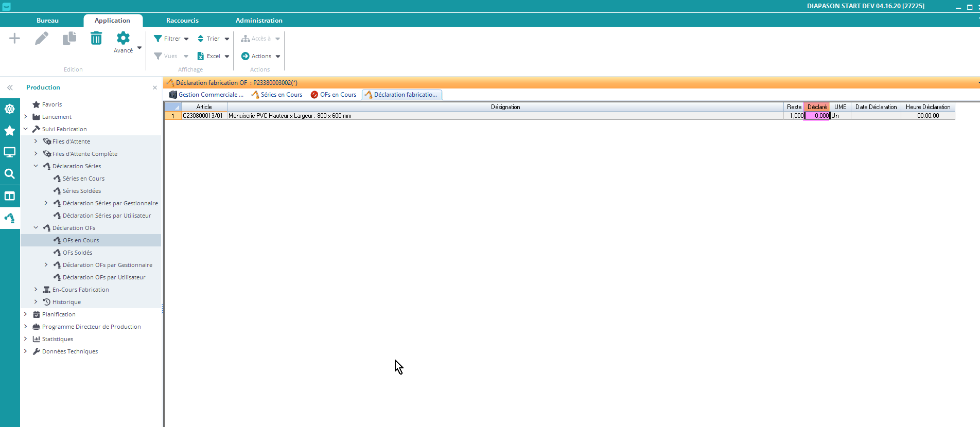Open the Excel export dropdown
The width and height of the screenshot is (980, 427).
point(214,56)
